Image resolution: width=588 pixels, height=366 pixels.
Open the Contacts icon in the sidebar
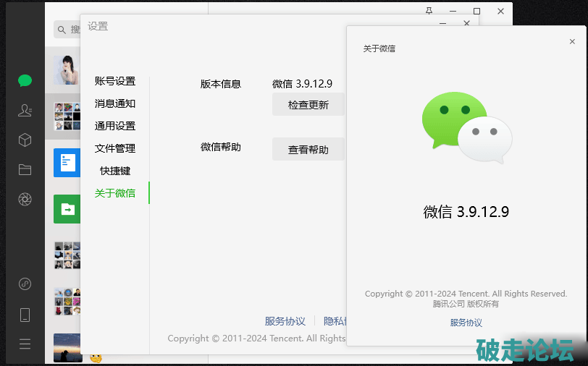pos(25,110)
